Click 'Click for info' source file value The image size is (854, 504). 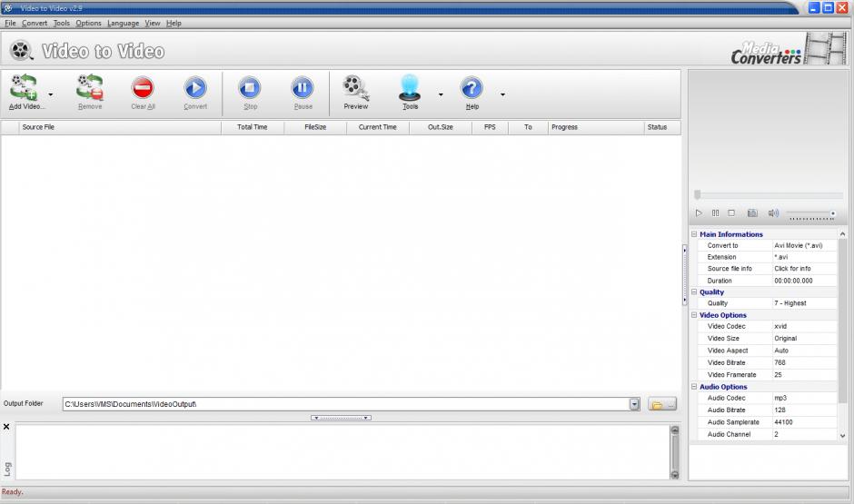pyautogui.click(x=804, y=268)
